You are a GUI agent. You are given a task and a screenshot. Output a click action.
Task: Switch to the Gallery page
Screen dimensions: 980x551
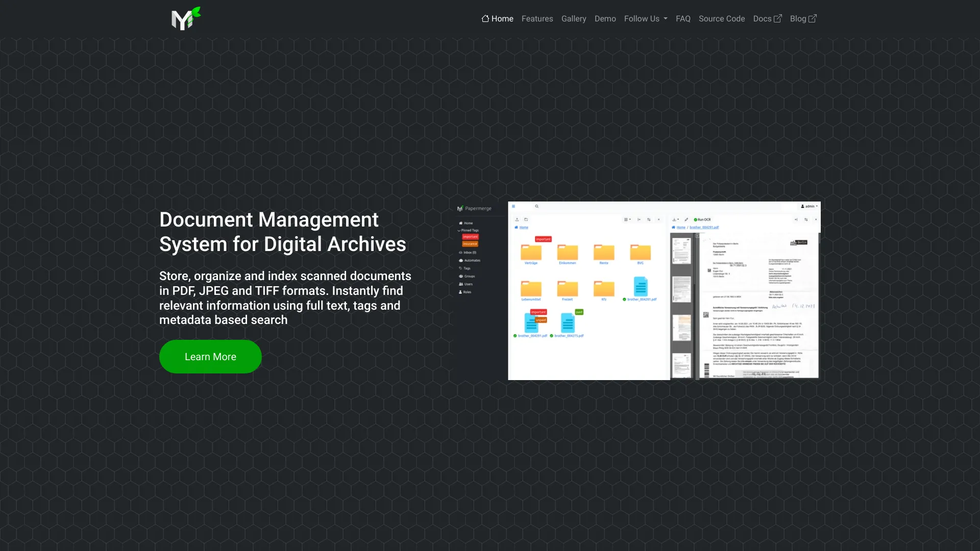[x=574, y=18]
